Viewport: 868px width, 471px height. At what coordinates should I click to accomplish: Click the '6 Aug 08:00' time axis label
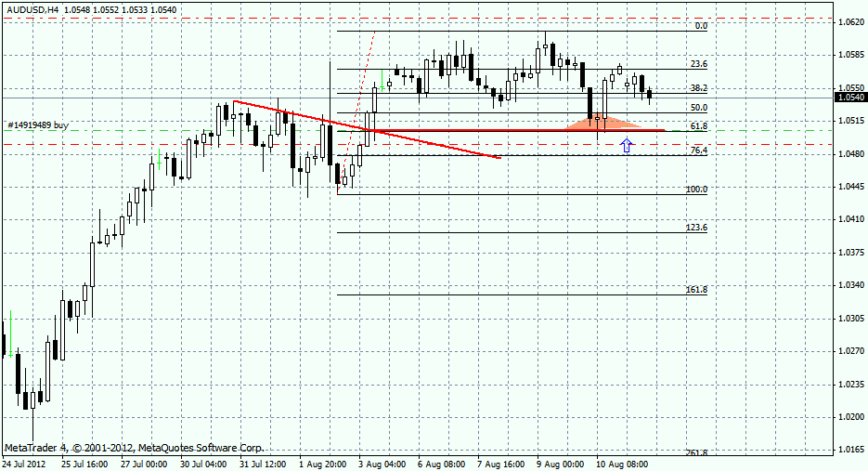pyautogui.click(x=442, y=464)
